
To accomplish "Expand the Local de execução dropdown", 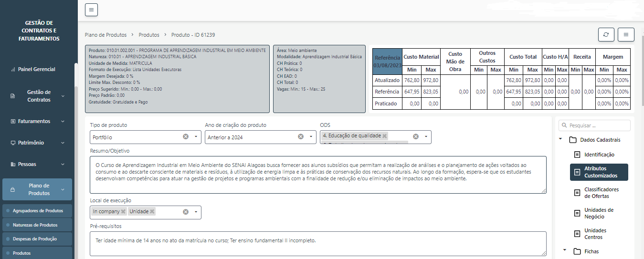I will click(x=196, y=212).
